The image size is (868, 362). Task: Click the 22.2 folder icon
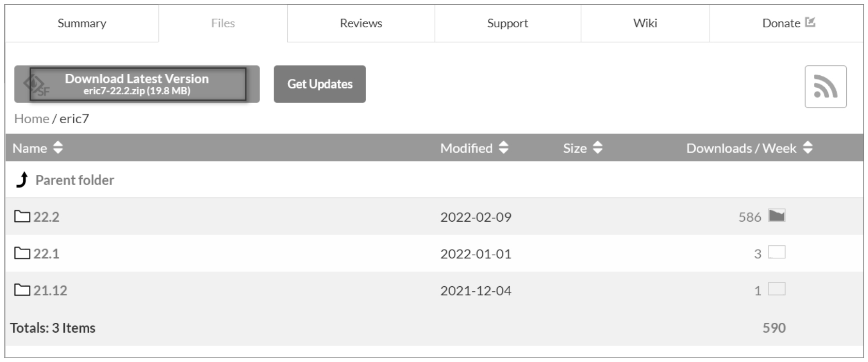22,216
